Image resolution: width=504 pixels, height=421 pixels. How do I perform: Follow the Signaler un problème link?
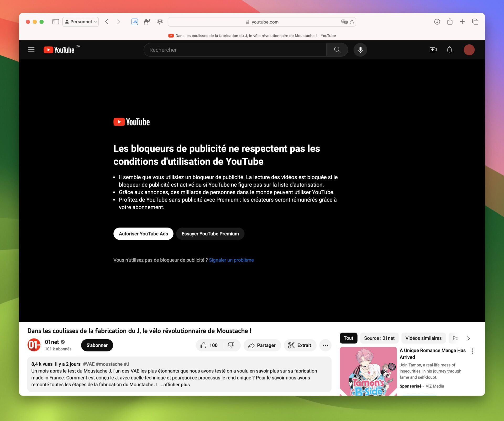(x=231, y=260)
